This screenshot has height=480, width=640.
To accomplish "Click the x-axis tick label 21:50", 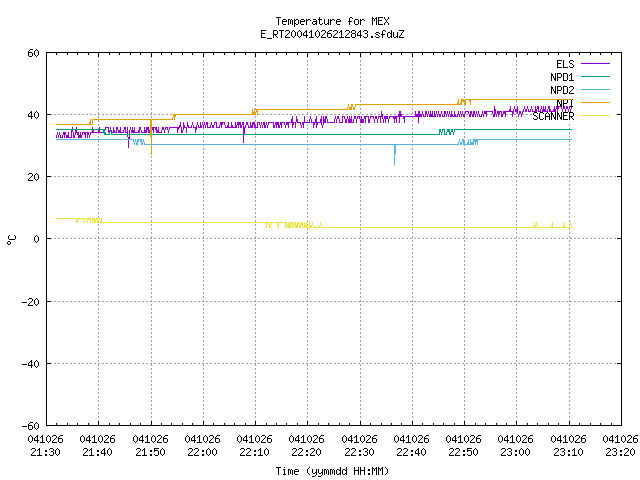I will click(x=150, y=452).
